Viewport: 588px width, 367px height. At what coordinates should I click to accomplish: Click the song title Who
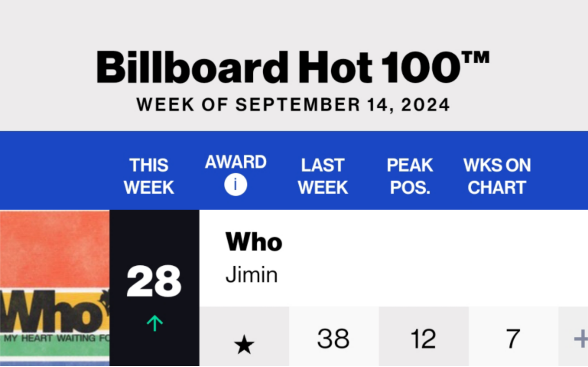tap(254, 241)
